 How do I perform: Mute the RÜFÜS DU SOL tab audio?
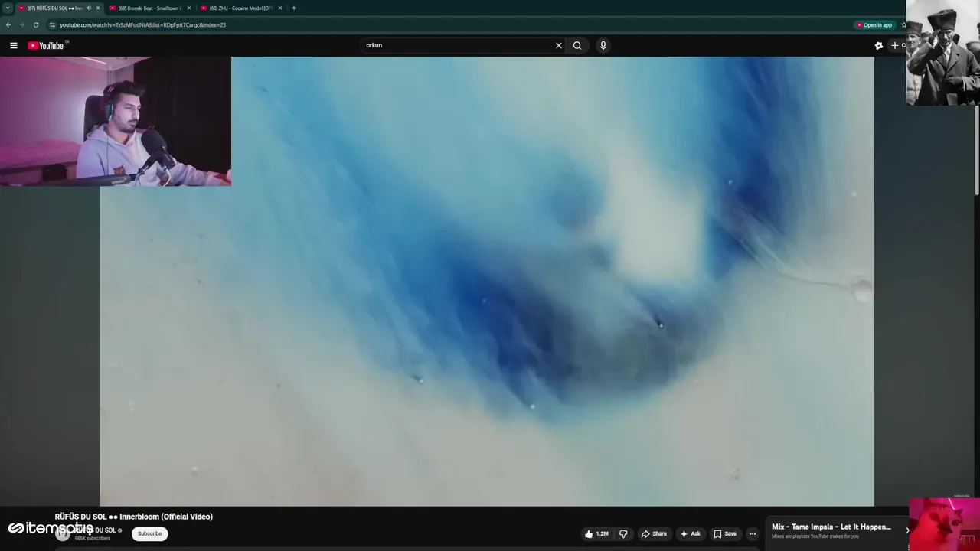(88, 8)
